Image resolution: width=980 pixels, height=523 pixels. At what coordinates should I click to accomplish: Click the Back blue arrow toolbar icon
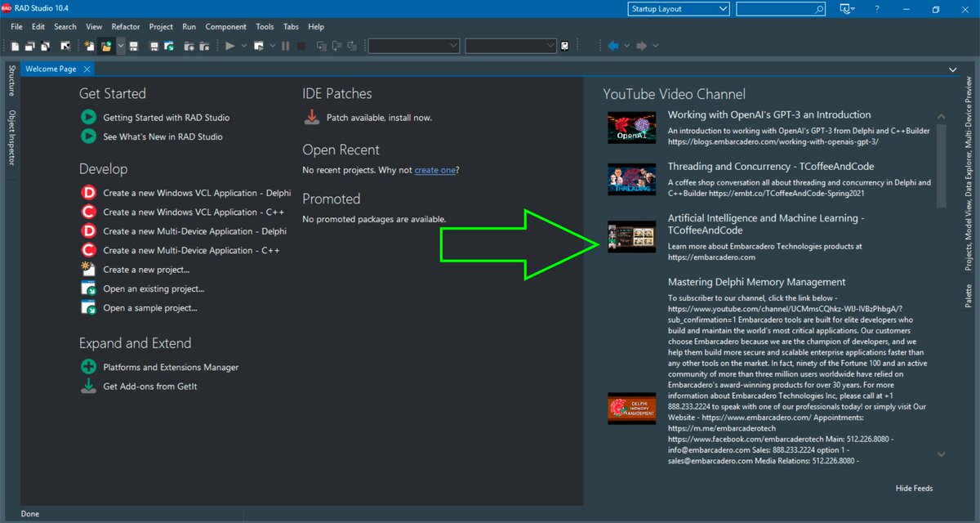(613, 46)
